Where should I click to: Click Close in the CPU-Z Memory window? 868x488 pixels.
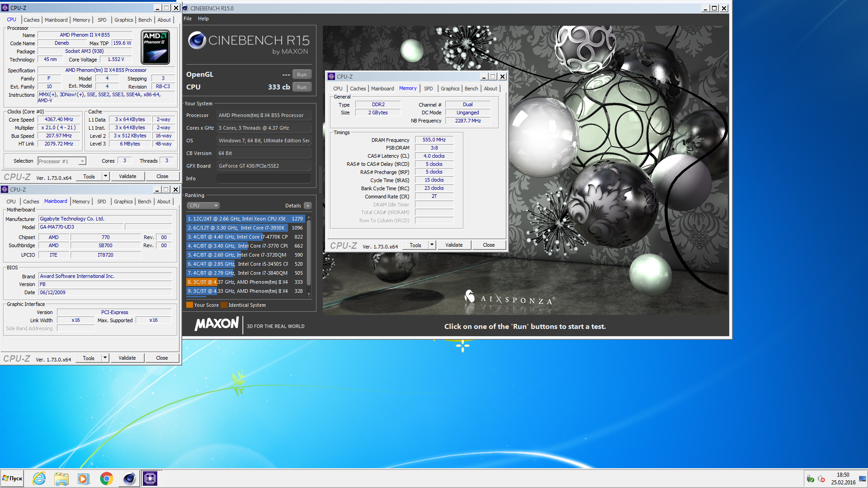(x=489, y=245)
